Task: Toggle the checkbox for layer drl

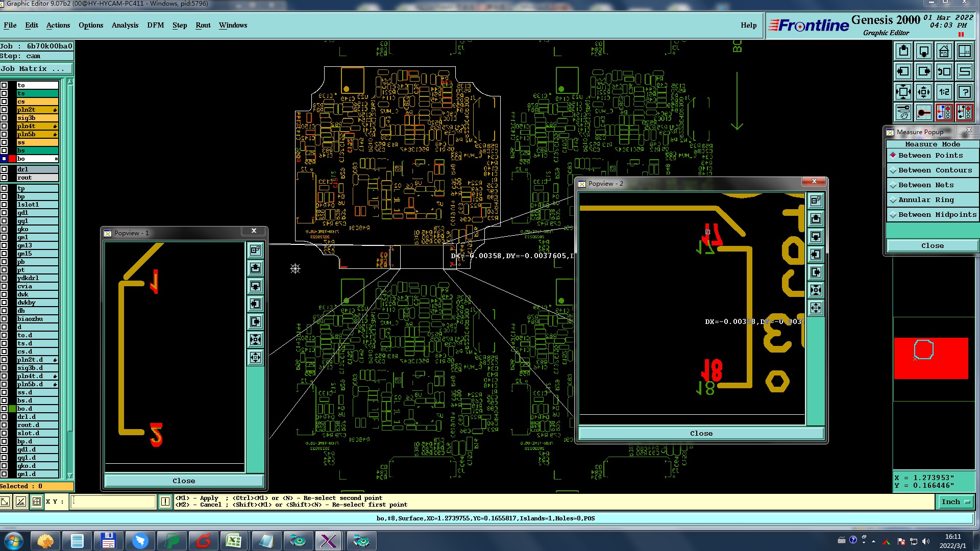Action: [4, 169]
